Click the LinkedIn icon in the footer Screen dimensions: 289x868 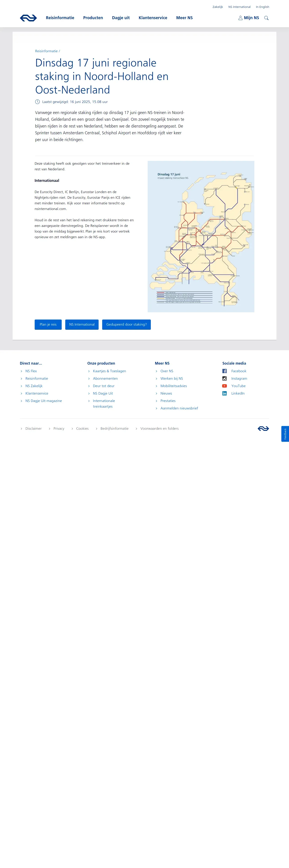224,393
